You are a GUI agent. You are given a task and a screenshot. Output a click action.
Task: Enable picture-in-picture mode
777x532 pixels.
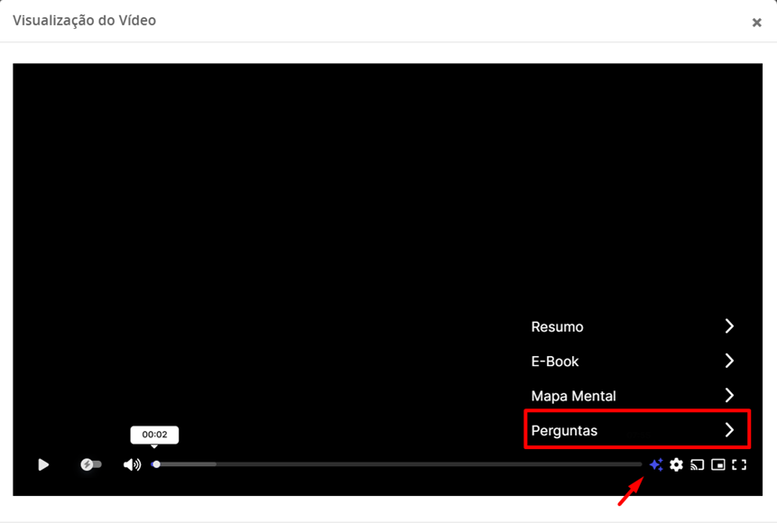coord(718,464)
